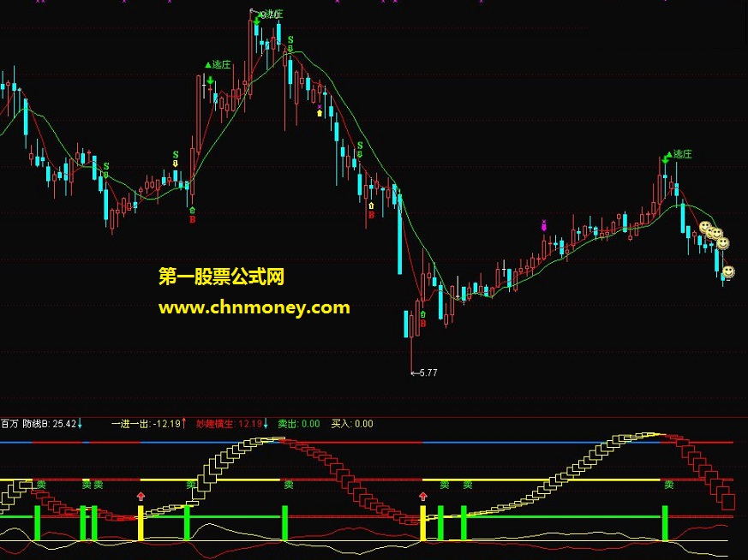Click the cyan down arrow after red 12.19
Viewport: 748px width, 560px height.
click(266, 424)
